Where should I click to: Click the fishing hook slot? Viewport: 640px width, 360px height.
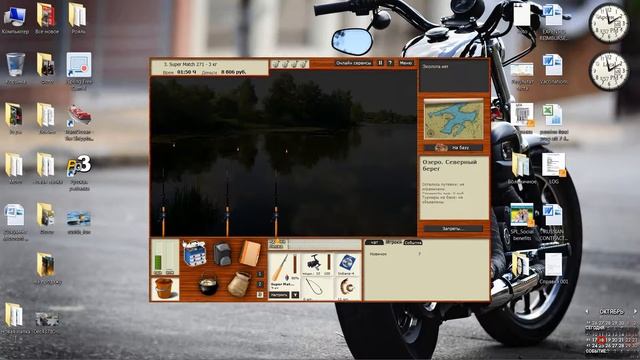(317, 289)
